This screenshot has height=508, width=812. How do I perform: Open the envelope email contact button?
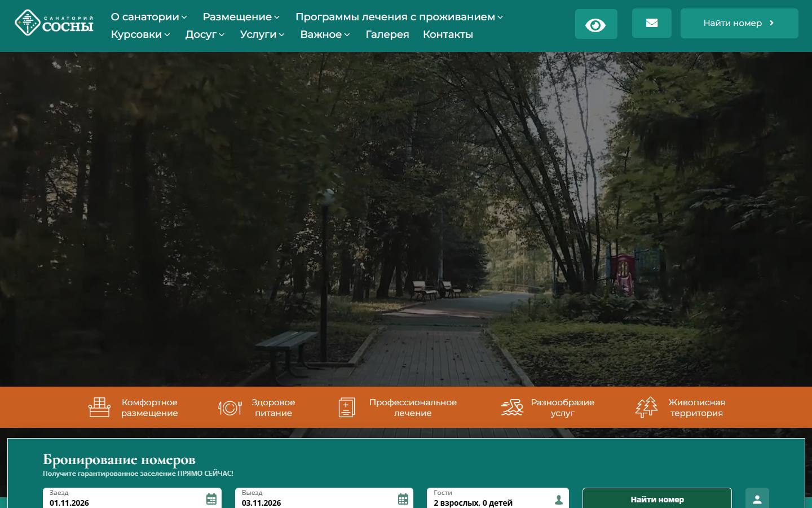tap(652, 23)
